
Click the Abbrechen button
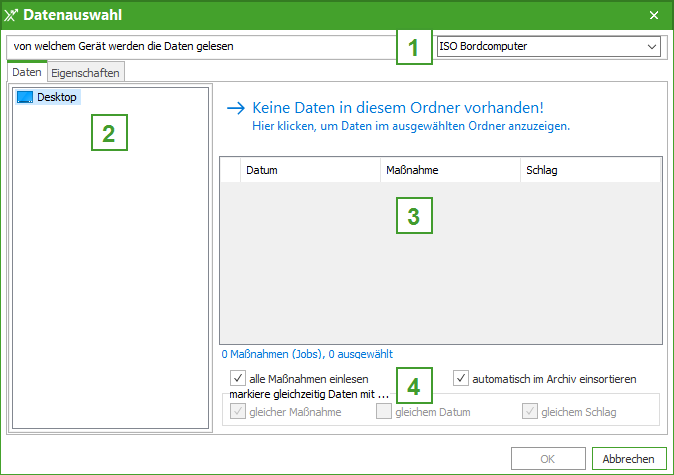click(x=629, y=458)
